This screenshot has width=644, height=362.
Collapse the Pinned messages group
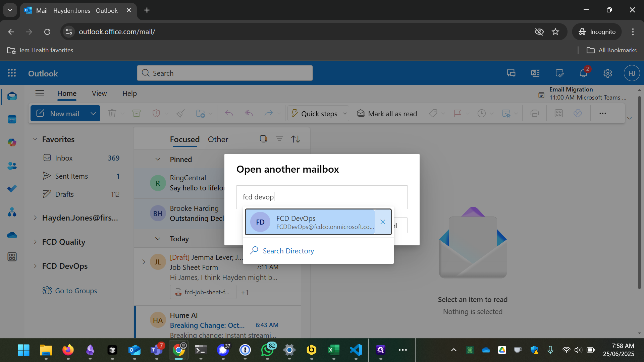(x=158, y=159)
